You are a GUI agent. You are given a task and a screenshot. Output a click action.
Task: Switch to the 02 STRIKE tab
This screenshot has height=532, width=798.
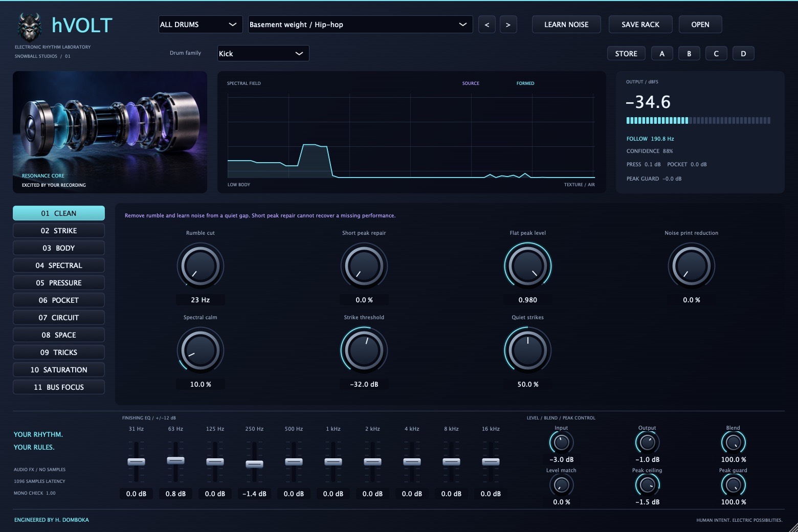coord(59,231)
